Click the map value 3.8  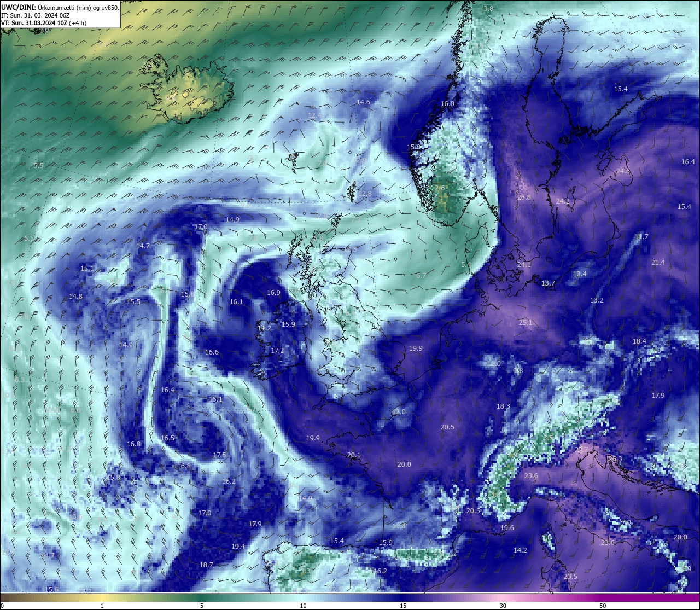click(488, 8)
